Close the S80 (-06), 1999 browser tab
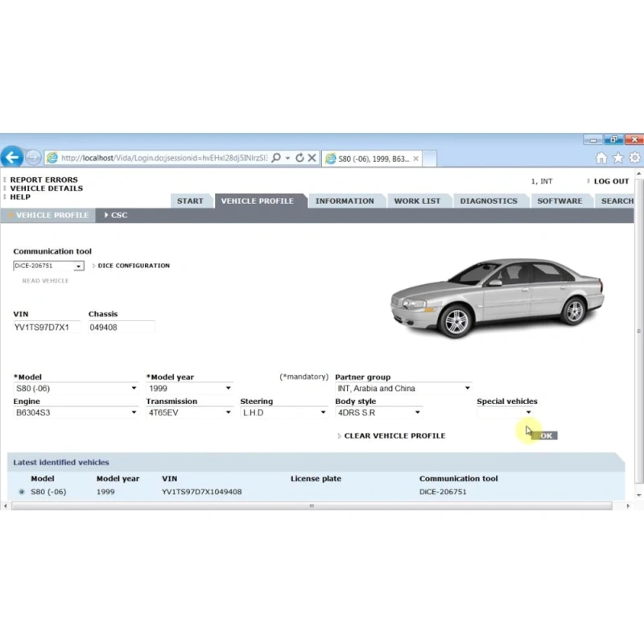The image size is (644, 644). pyautogui.click(x=416, y=159)
